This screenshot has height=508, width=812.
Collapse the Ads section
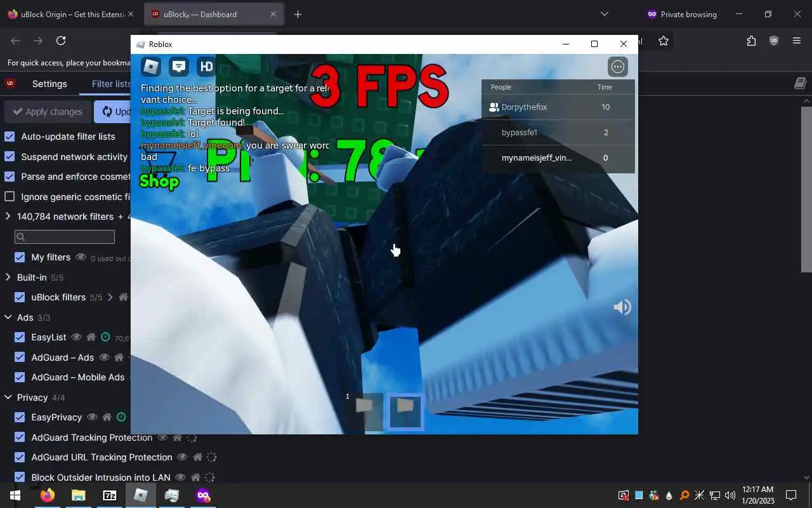point(8,317)
